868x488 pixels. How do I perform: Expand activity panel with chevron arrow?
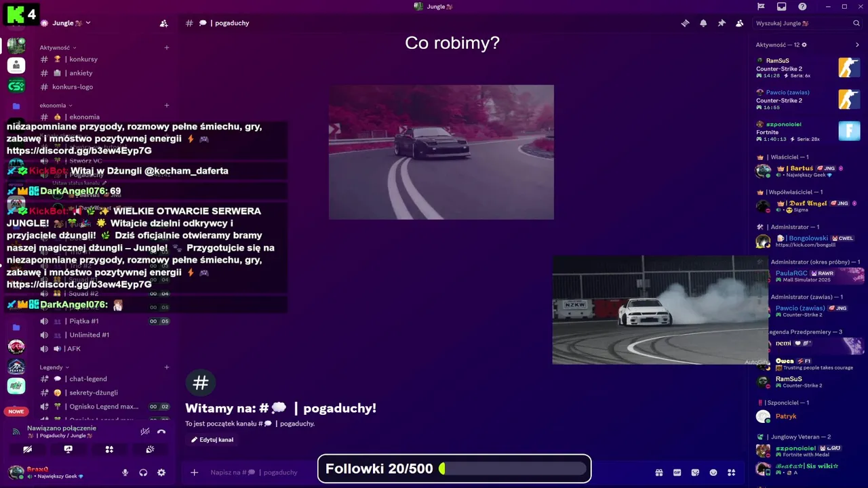pos(857,45)
